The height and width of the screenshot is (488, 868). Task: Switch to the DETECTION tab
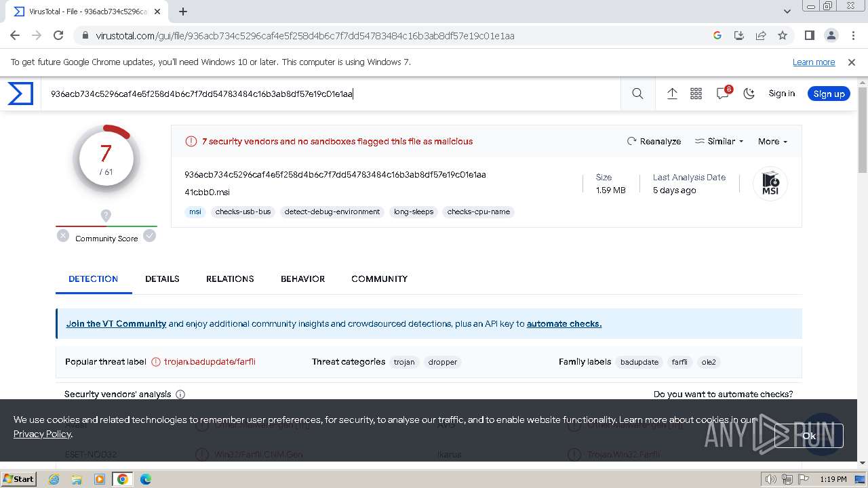(x=94, y=279)
